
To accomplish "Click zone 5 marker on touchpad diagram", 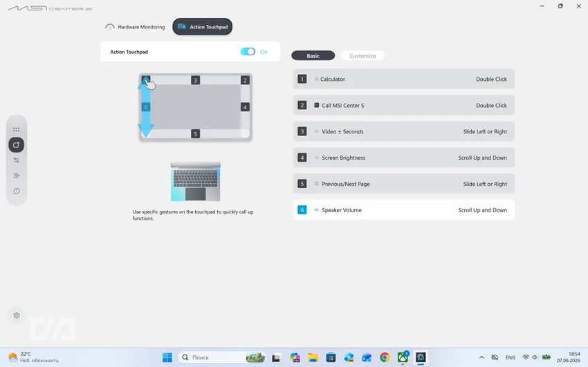I will coord(195,133).
